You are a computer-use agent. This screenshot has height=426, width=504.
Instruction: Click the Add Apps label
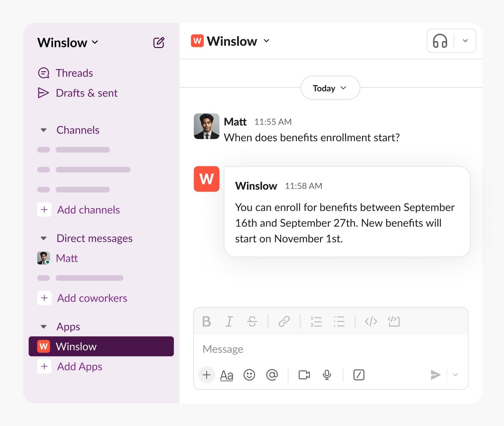[x=80, y=367]
